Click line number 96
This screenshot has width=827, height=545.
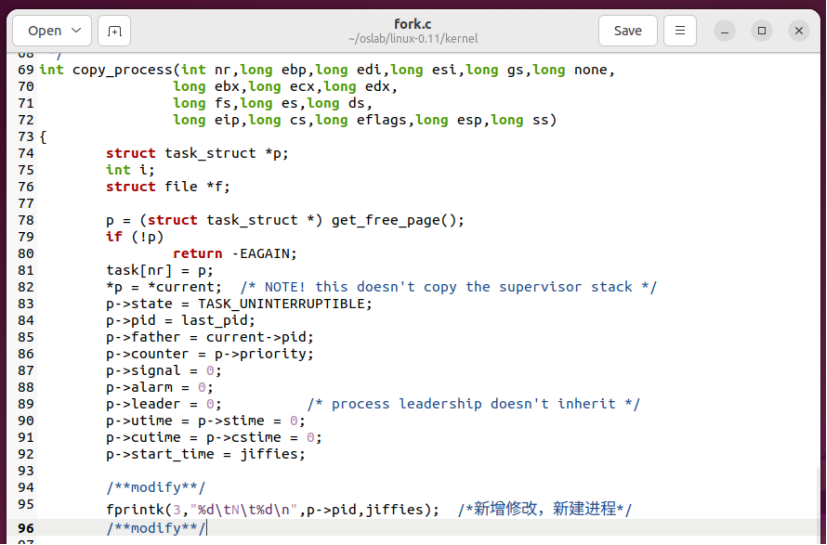[26, 528]
